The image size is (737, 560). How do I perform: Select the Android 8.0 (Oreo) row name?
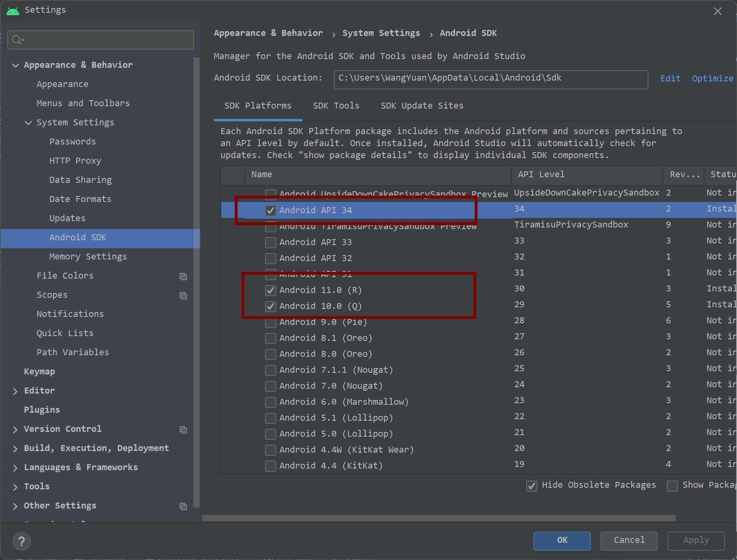click(x=326, y=354)
